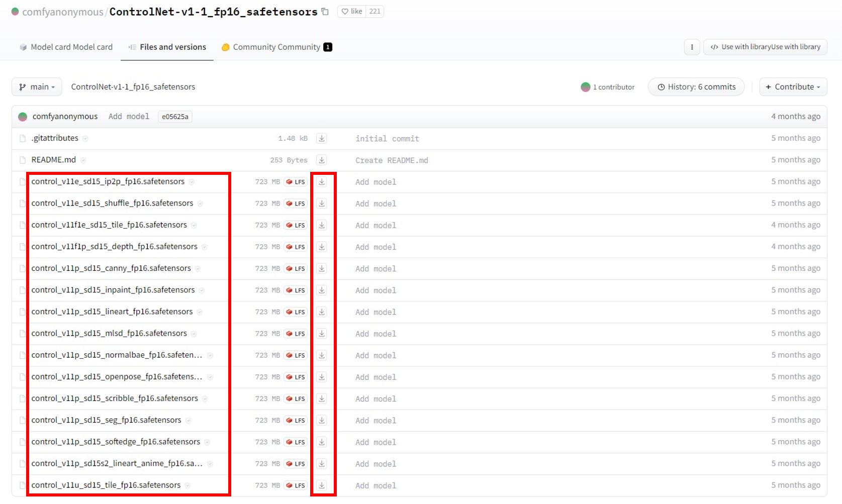Screen dimensions: 842x504
Task: Download the README.md file
Action: [x=322, y=160]
